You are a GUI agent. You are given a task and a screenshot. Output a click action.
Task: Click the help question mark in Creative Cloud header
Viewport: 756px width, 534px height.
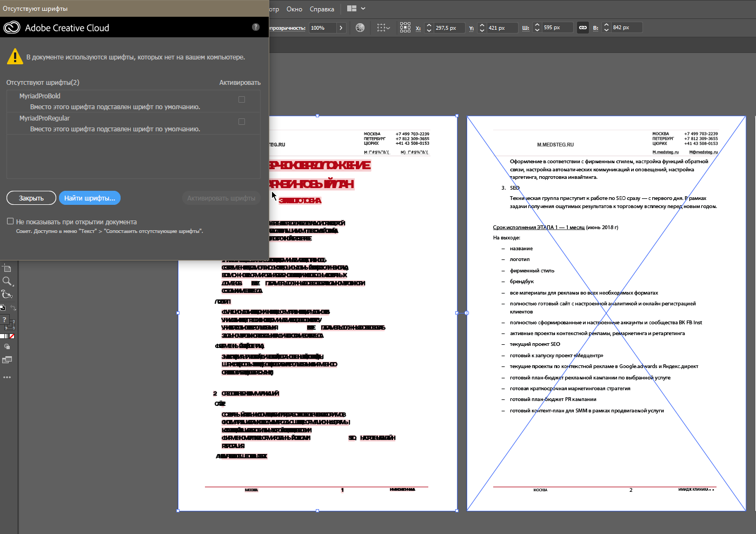click(256, 27)
